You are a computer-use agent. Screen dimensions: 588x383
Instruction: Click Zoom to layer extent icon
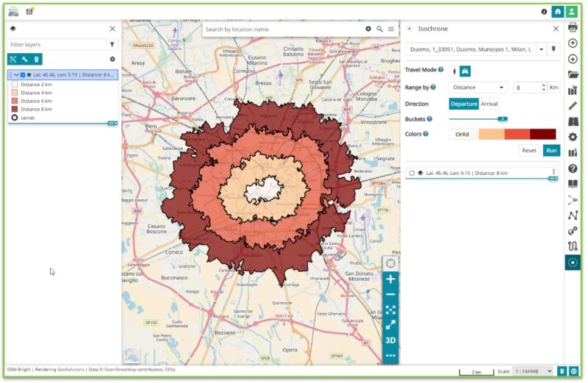pos(13,60)
